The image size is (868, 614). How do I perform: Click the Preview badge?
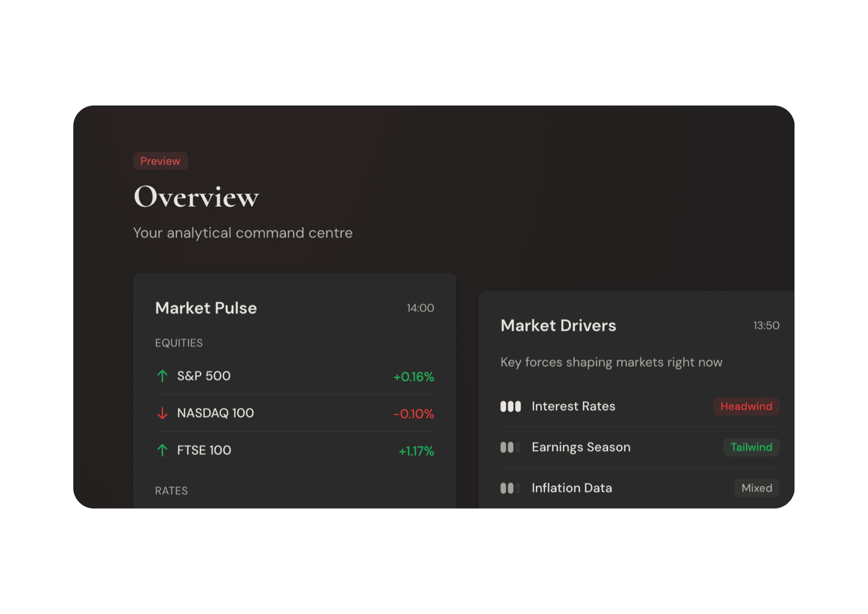[x=160, y=161]
